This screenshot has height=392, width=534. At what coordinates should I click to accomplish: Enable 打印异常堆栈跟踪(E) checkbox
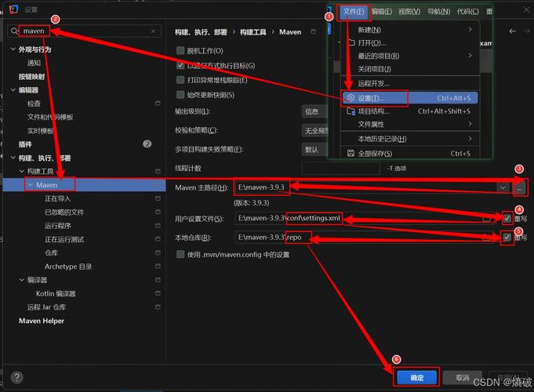point(180,80)
